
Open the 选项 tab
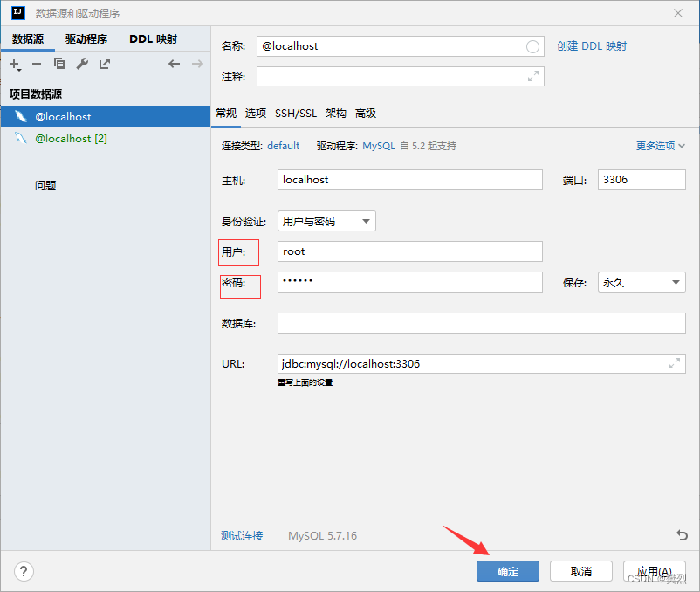pos(256,114)
